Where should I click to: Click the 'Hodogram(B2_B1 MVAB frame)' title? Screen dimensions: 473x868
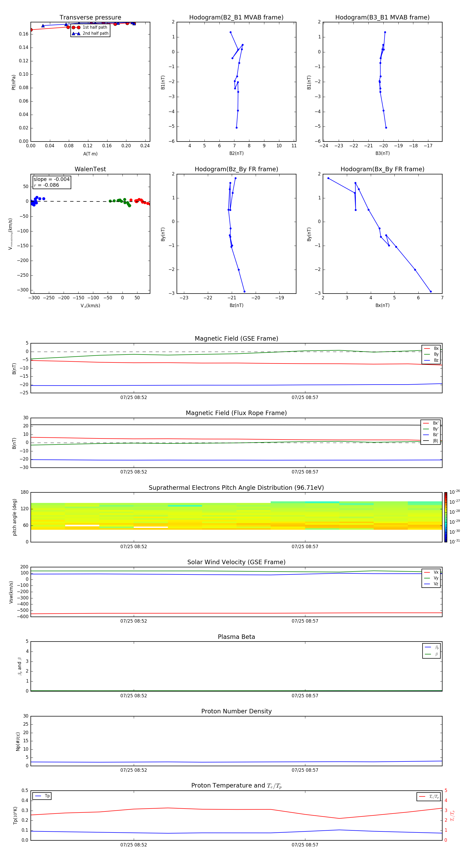(236, 17)
